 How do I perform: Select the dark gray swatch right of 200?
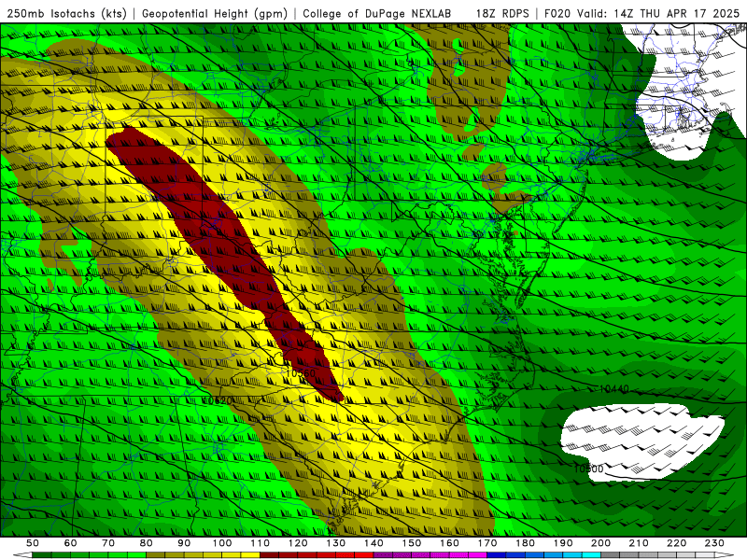click(611, 555)
